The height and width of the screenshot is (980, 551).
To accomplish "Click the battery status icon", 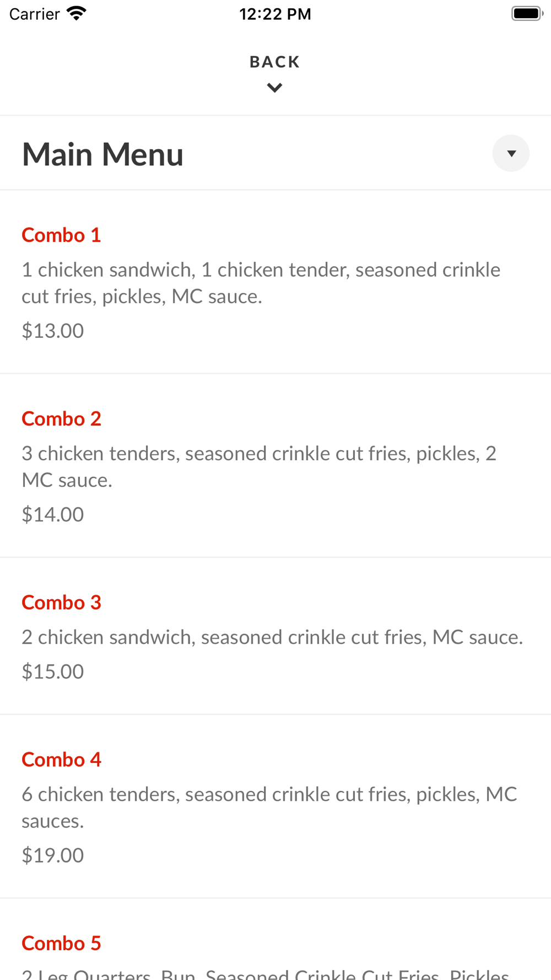I will pyautogui.click(x=527, y=13).
